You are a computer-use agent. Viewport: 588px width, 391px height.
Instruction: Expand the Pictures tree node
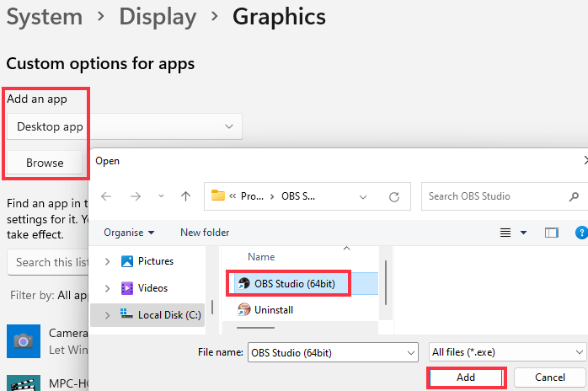click(107, 261)
